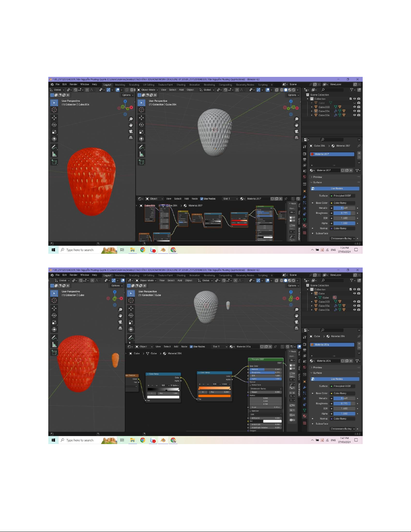Click the Add Cube tool beside the upper red strawberry
411x532 pixels.
(54, 162)
